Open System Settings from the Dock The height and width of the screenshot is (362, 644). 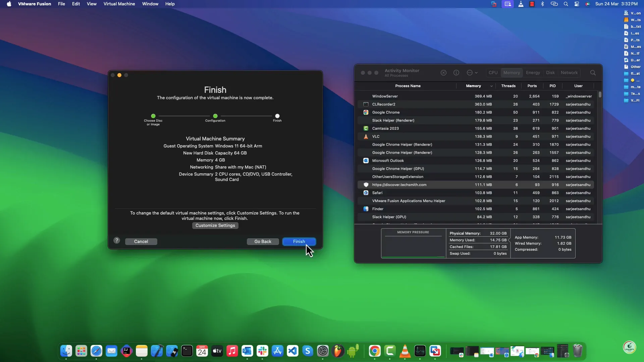point(323,351)
